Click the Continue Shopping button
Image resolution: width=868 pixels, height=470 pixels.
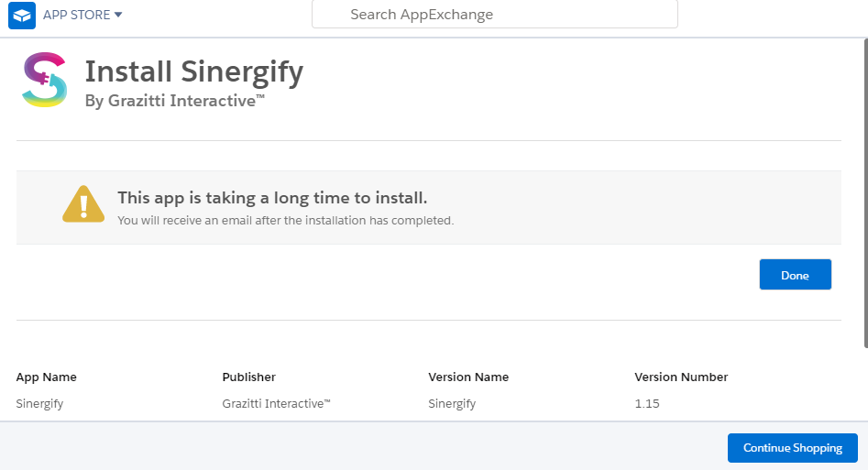[x=792, y=448]
